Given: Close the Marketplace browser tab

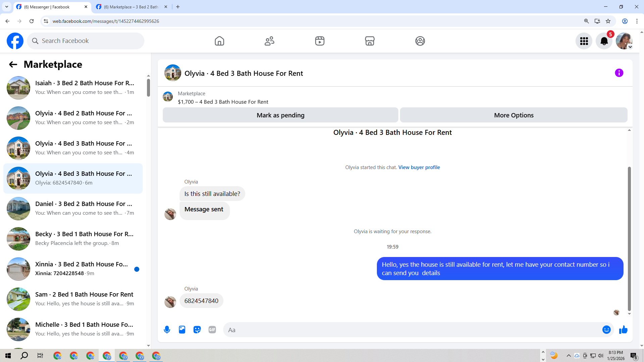Looking at the screenshot, I should click(x=165, y=7).
